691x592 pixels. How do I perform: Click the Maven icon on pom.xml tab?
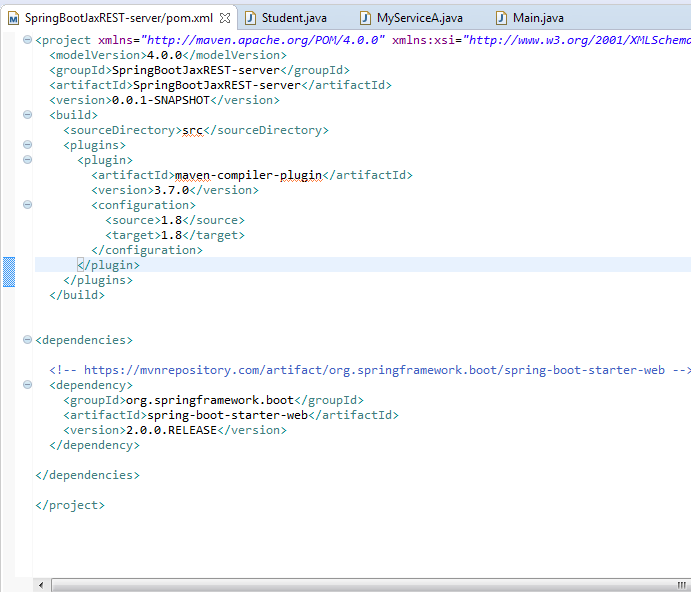(14, 19)
